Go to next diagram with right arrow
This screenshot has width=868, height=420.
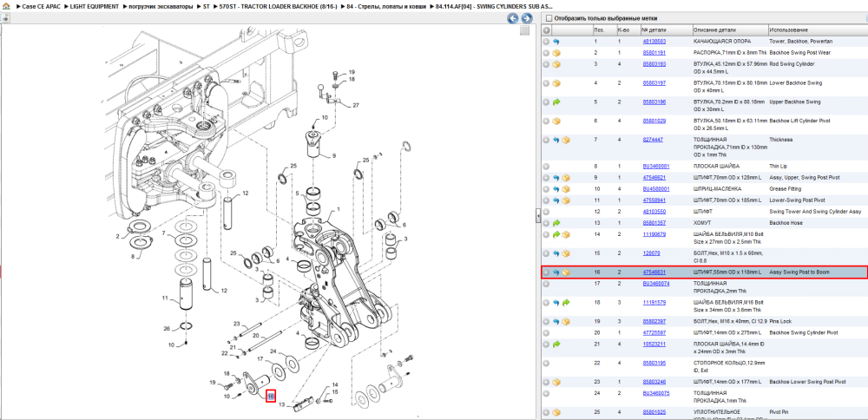(525, 18)
